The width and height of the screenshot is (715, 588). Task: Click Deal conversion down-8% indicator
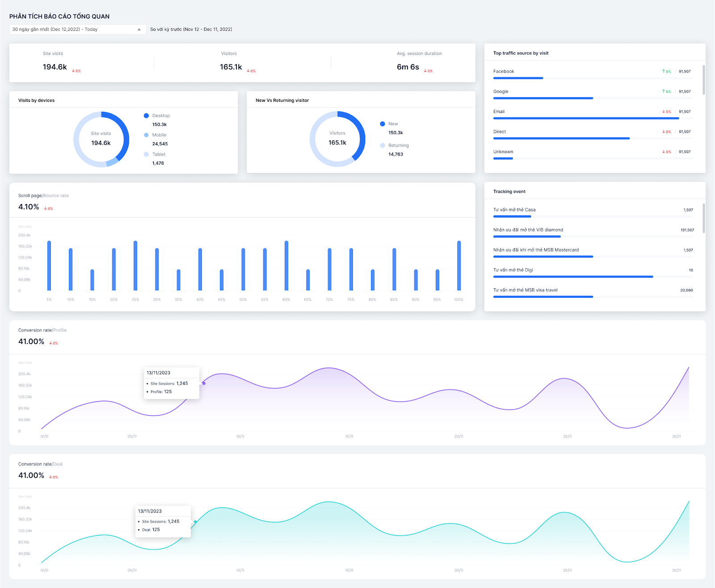(x=54, y=477)
